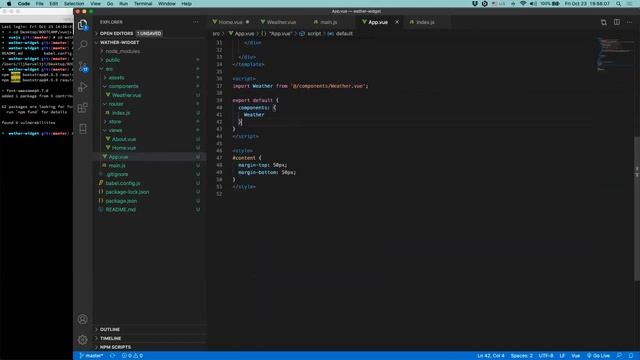The image size is (640, 360).
Task: Expand the public folder
Action: 113,60
